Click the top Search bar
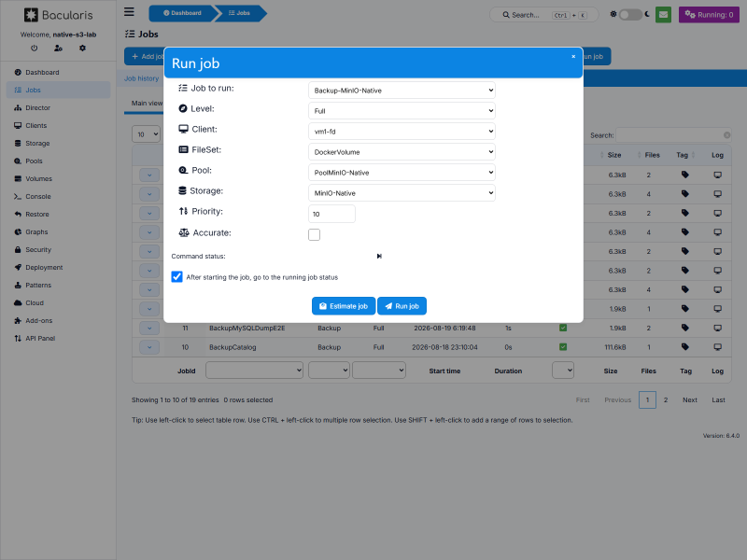Image resolution: width=747 pixels, height=560 pixels. point(544,15)
